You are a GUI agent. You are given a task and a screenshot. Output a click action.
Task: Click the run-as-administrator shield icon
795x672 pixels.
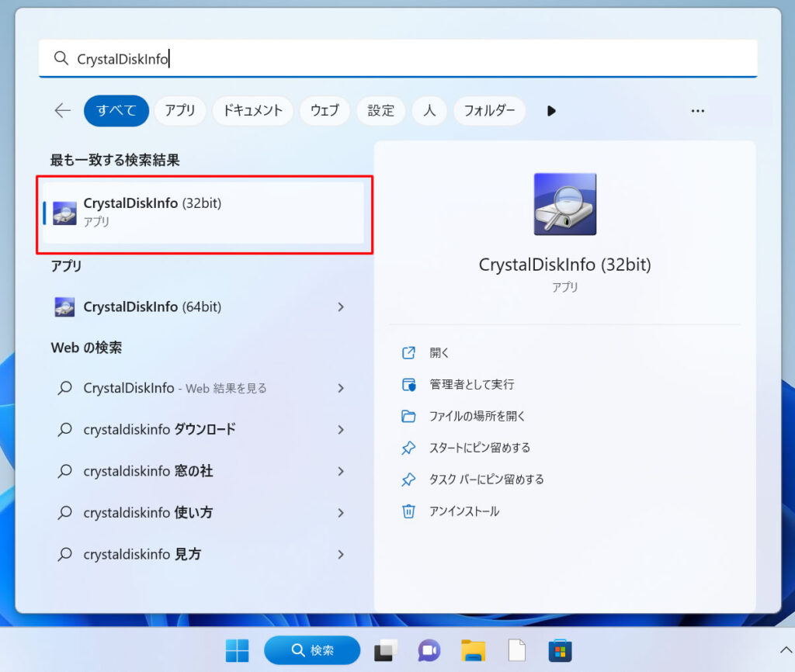click(x=408, y=385)
